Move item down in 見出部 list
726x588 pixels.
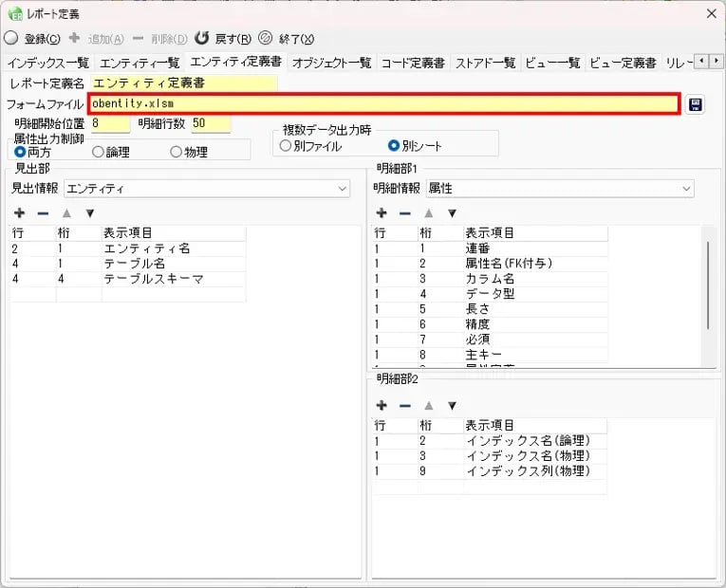pos(90,213)
